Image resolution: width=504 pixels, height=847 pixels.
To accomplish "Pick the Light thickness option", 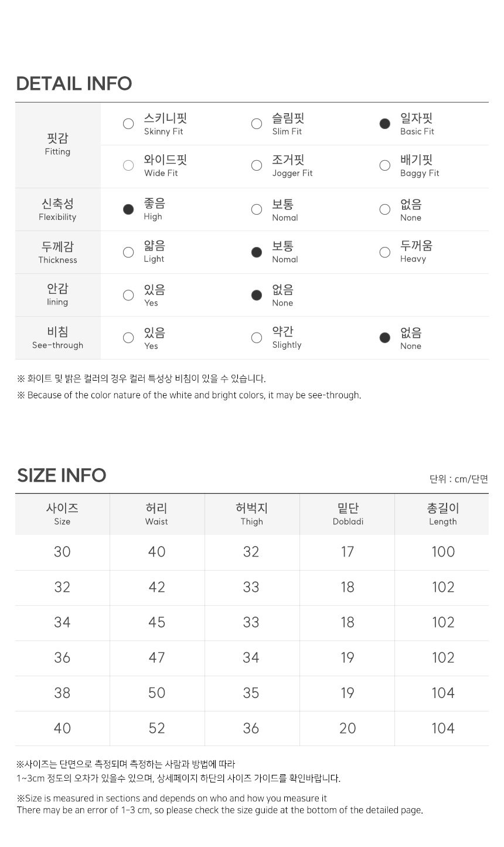I will pyautogui.click(x=128, y=252).
